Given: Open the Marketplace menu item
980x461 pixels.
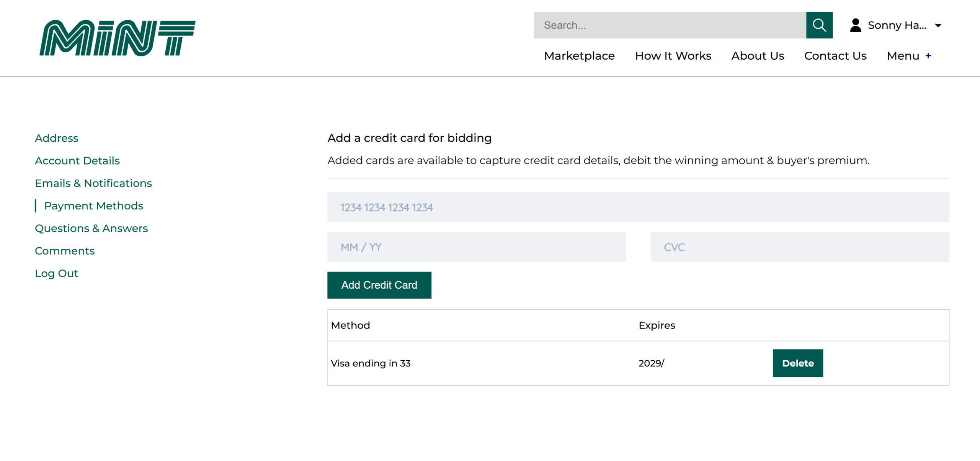Looking at the screenshot, I should 579,56.
